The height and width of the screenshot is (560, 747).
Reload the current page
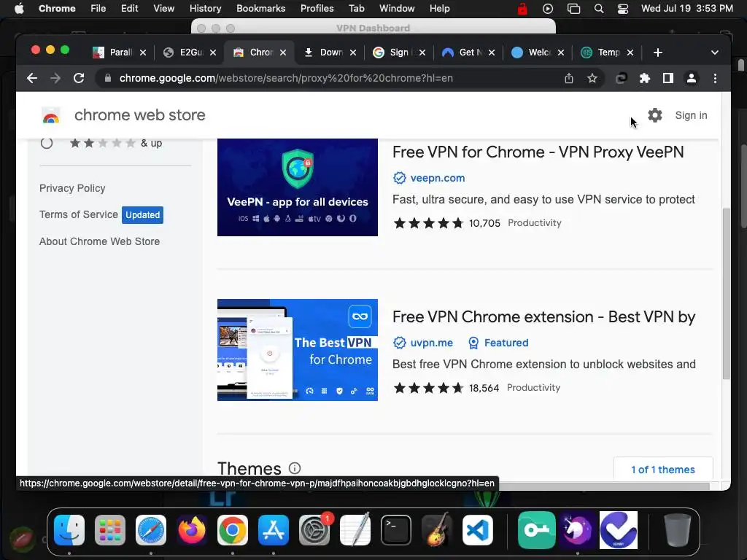click(79, 78)
